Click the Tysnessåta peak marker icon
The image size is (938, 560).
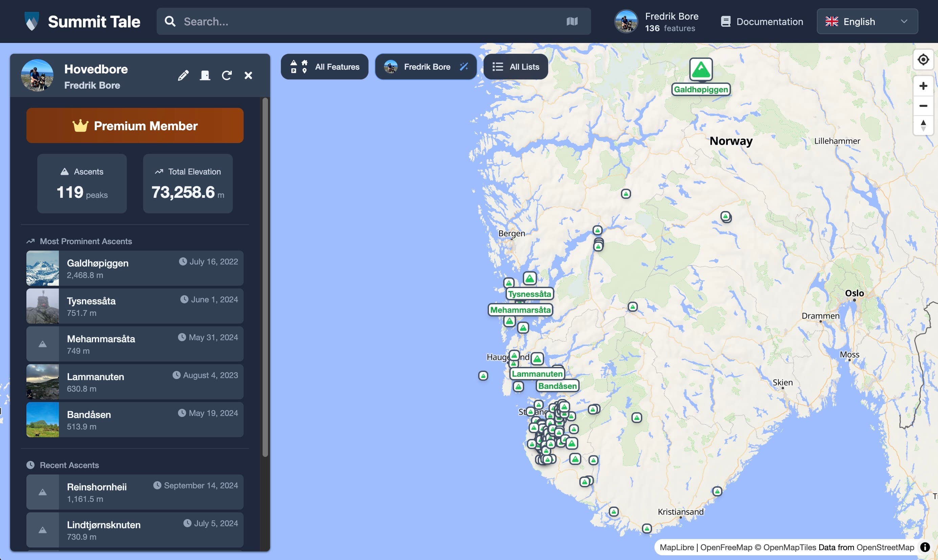[530, 279]
